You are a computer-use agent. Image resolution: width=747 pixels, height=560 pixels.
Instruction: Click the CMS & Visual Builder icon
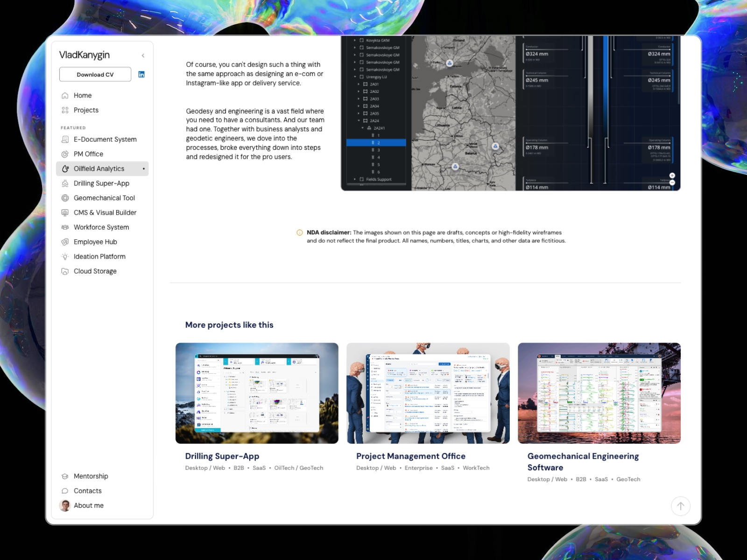point(65,213)
